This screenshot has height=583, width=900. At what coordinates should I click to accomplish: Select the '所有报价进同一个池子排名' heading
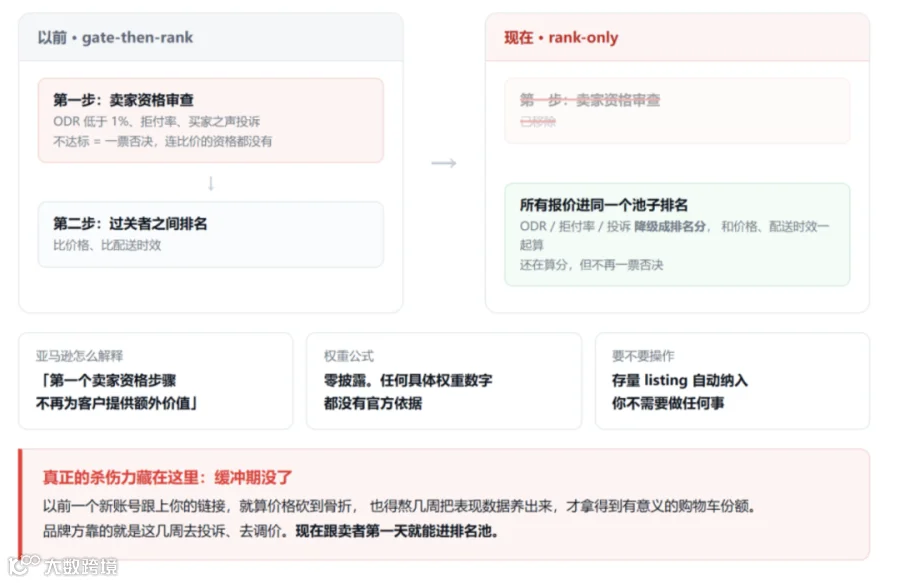pyautogui.click(x=603, y=205)
